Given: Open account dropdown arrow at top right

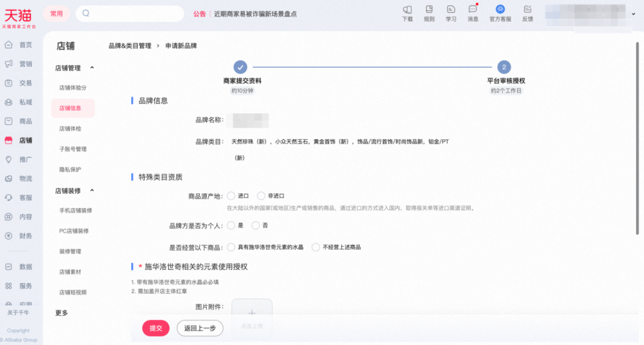Looking at the screenshot, I should pyautogui.click(x=633, y=14).
